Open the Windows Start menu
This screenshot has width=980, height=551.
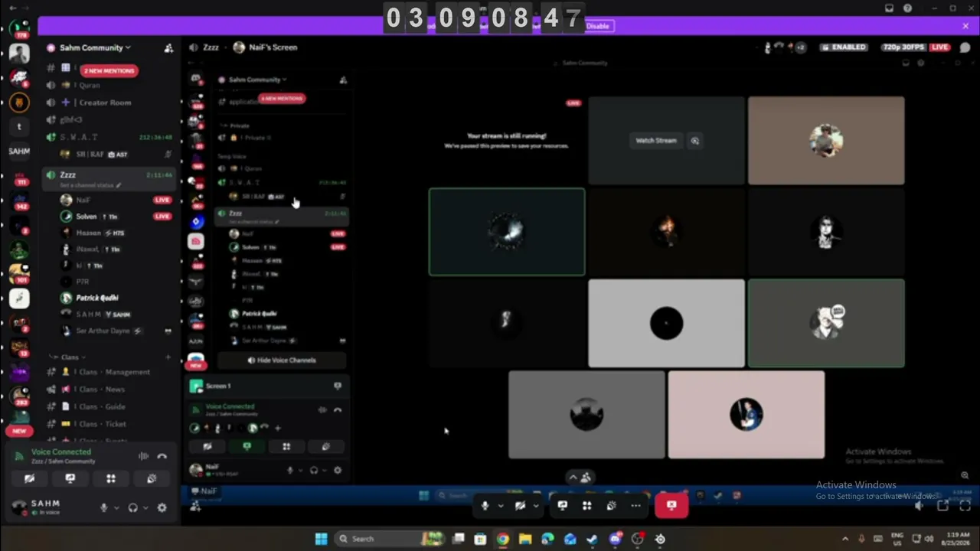pos(321,539)
